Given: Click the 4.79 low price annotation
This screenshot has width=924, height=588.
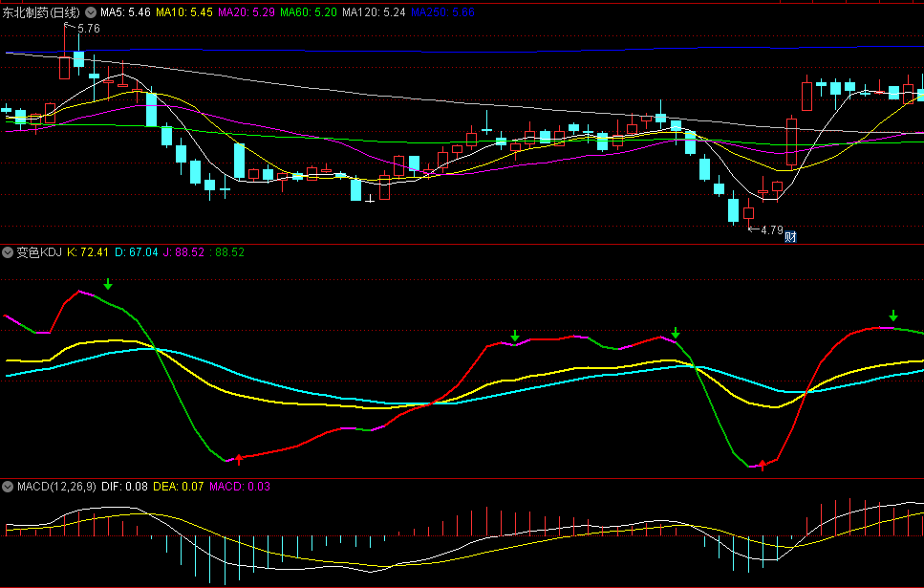Looking at the screenshot, I should (x=772, y=230).
